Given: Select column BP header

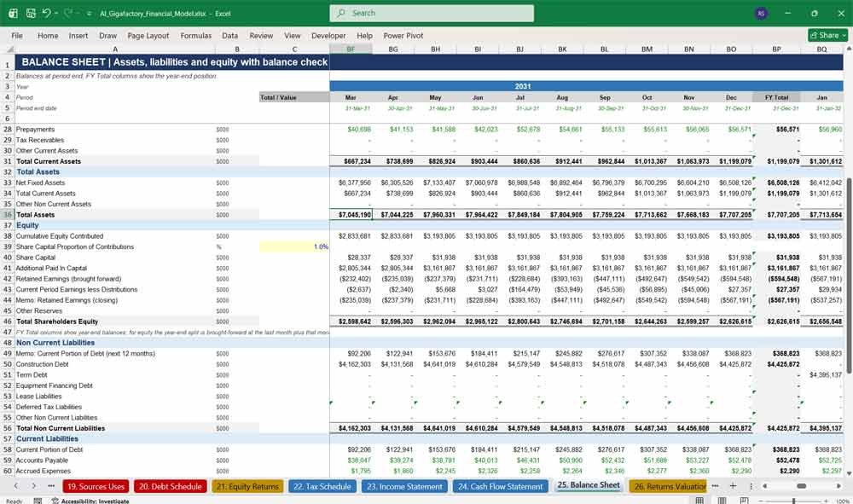Looking at the screenshot, I should [776, 49].
